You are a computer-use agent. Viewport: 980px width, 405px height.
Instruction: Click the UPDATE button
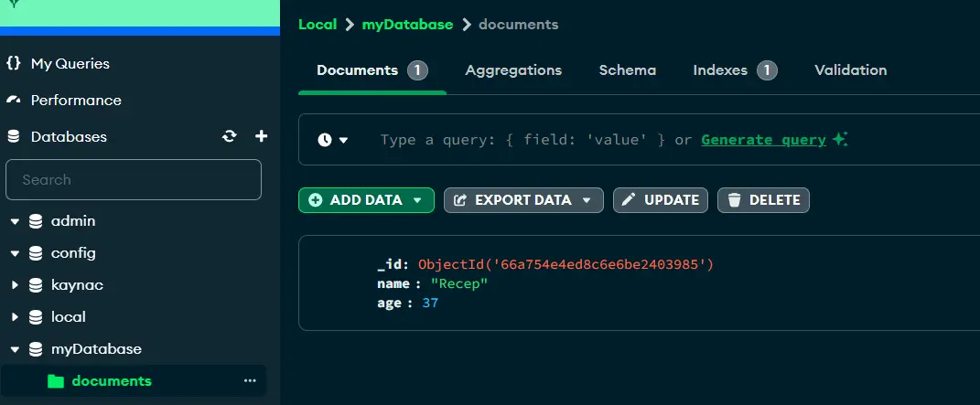pyautogui.click(x=661, y=200)
